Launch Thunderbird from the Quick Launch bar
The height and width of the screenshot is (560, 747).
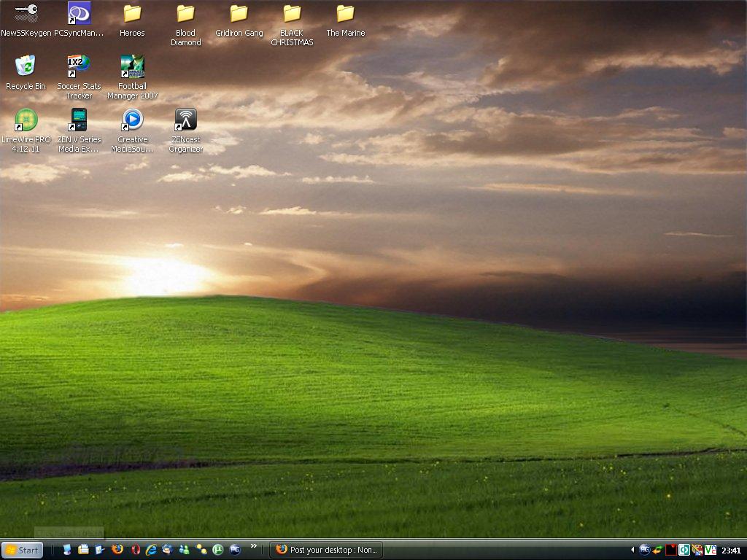pyautogui.click(x=167, y=550)
